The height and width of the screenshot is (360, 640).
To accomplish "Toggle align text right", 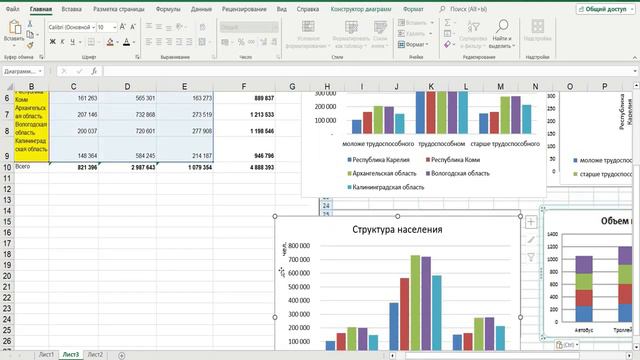I will [169, 42].
